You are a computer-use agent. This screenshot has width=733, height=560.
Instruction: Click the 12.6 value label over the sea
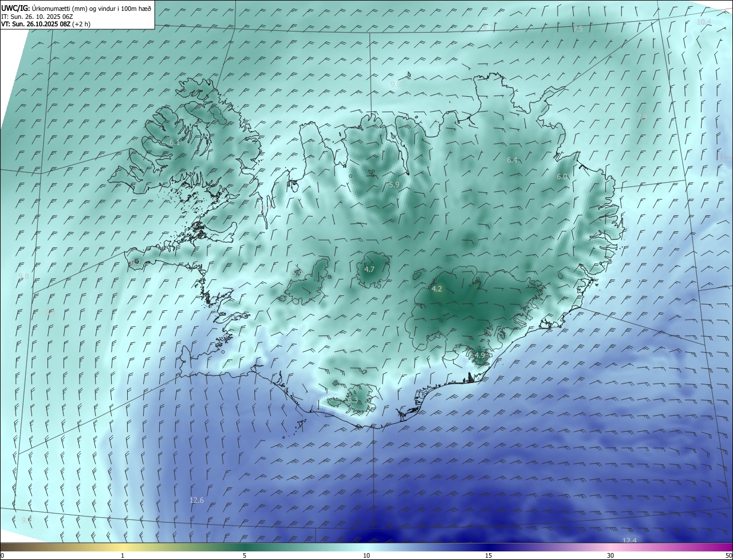tap(196, 500)
